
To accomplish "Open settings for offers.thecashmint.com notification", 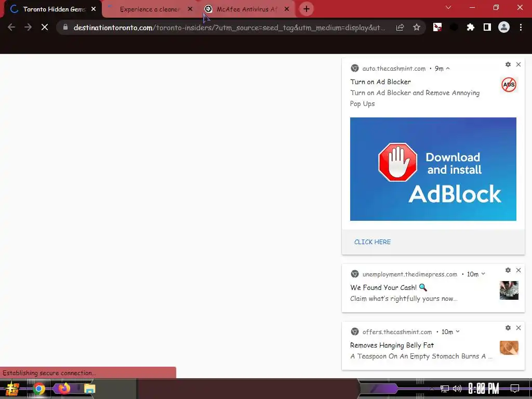I will [x=508, y=328].
